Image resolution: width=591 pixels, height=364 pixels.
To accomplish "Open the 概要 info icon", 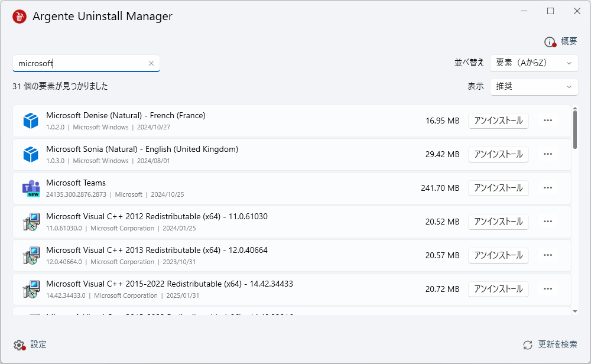I will [x=550, y=42].
